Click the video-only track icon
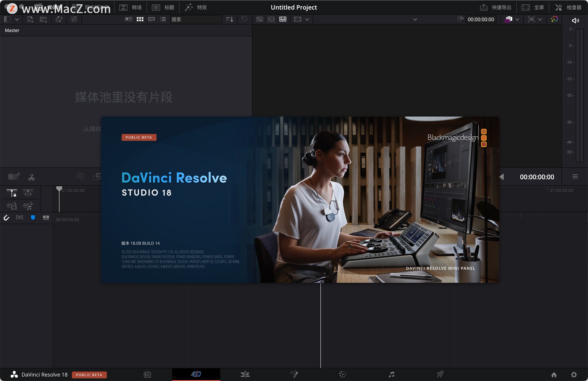The height and width of the screenshot is (381, 588). tap(12, 206)
